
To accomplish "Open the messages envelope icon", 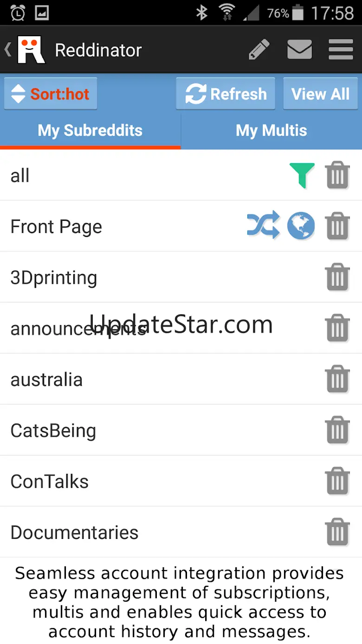I will tap(299, 50).
